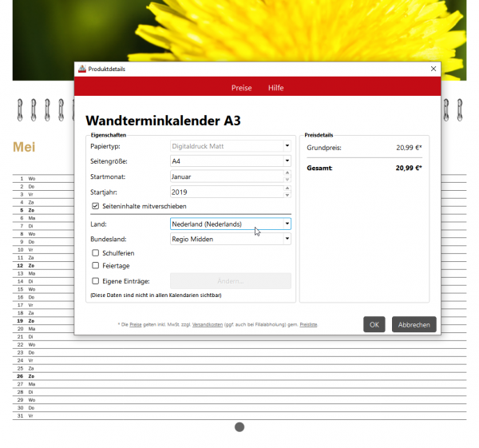The image size is (479, 448).
Task: Decrease Startmonat with the down arrow
Action: 287,180
